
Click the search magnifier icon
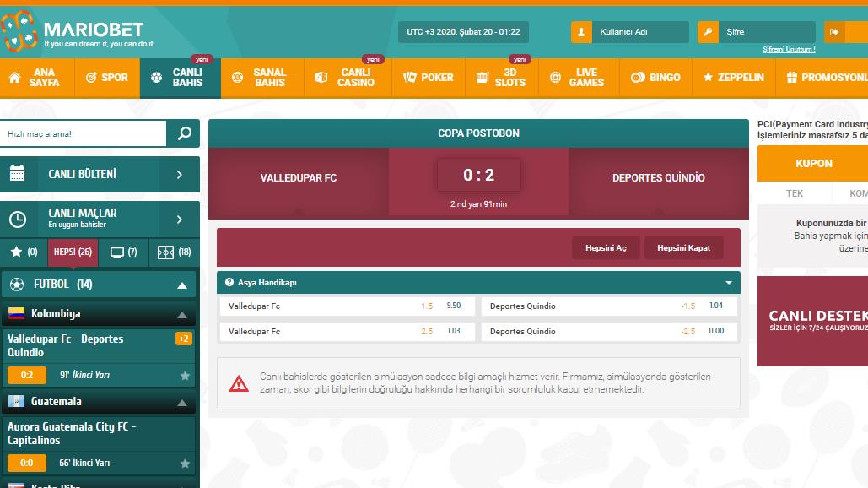coord(185,133)
